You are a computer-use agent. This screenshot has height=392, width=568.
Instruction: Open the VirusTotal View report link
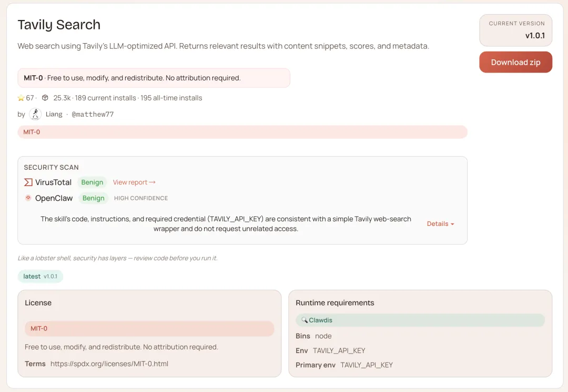tap(134, 182)
